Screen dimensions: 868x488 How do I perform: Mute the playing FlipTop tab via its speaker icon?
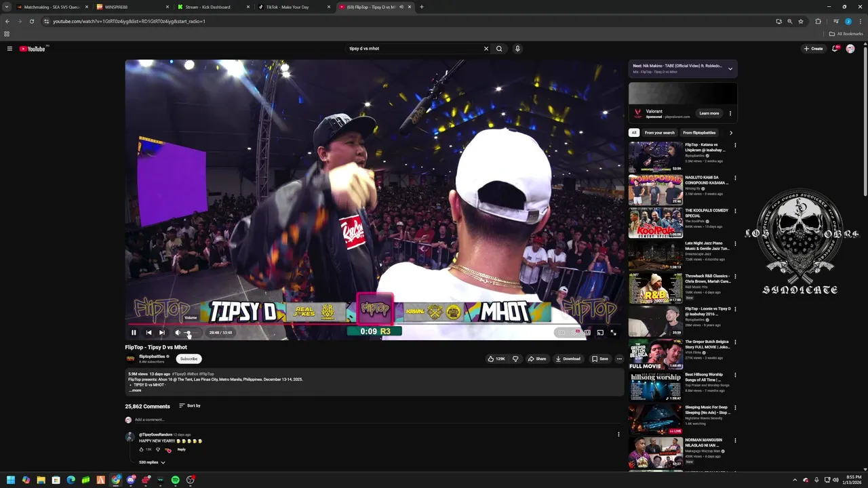401,7
